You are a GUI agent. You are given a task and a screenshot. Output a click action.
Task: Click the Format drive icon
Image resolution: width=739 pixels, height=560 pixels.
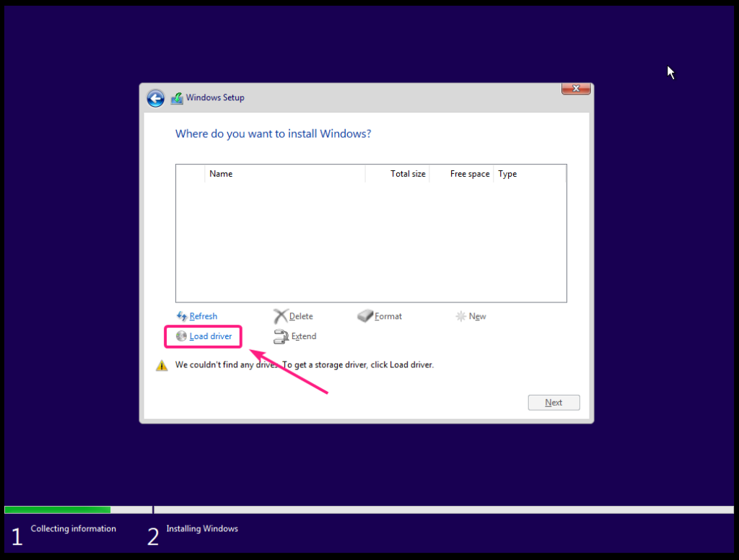(364, 316)
